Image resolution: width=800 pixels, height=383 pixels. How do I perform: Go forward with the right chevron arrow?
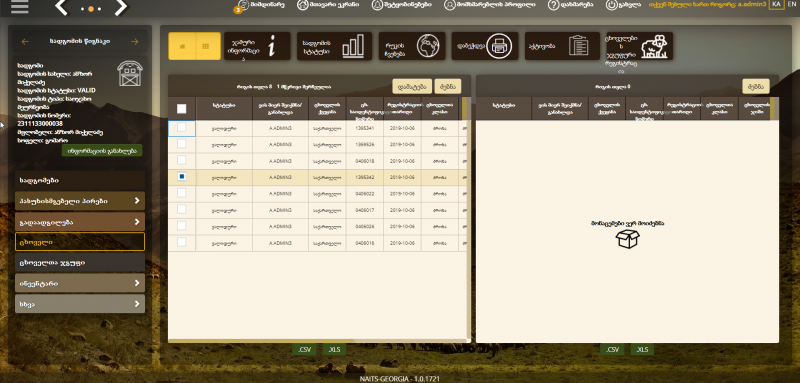[120, 7]
